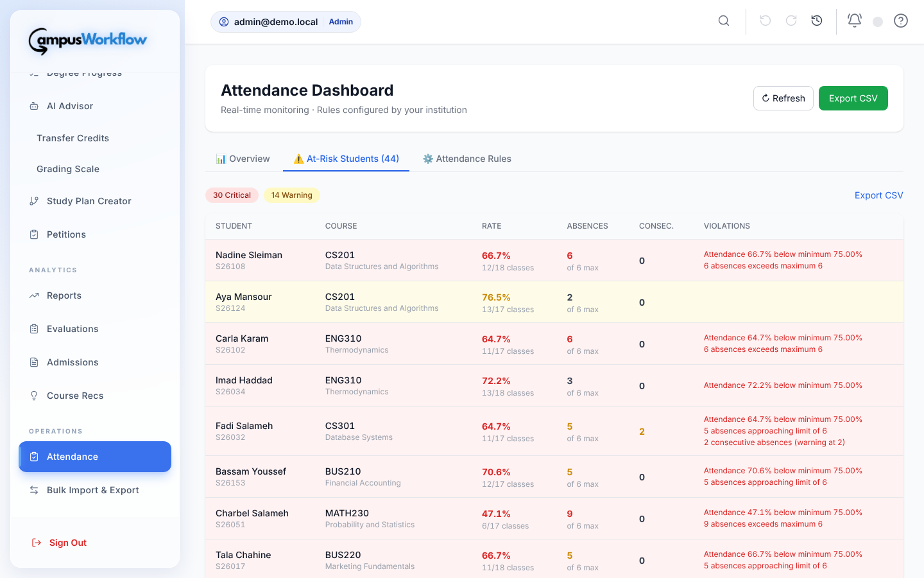Image resolution: width=924 pixels, height=578 pixels.
Task: Click the blue Export CSV link above the table
Action: [879, 195]
